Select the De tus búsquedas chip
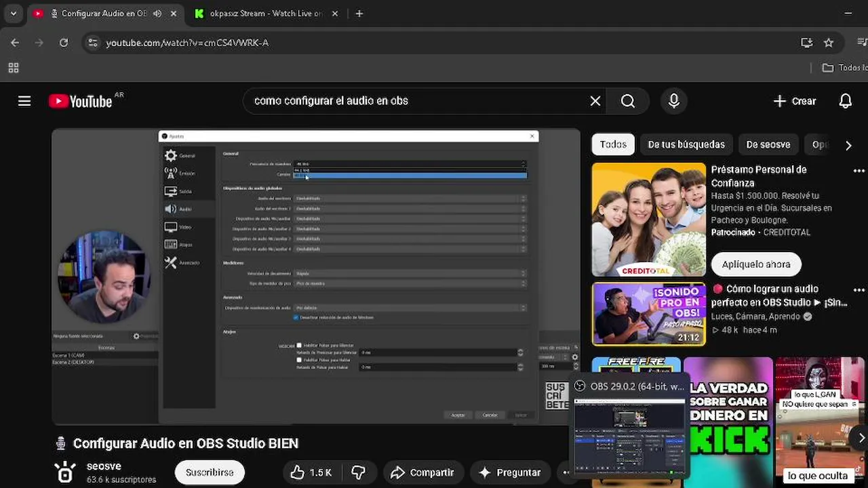 click(x=686, y=144)
